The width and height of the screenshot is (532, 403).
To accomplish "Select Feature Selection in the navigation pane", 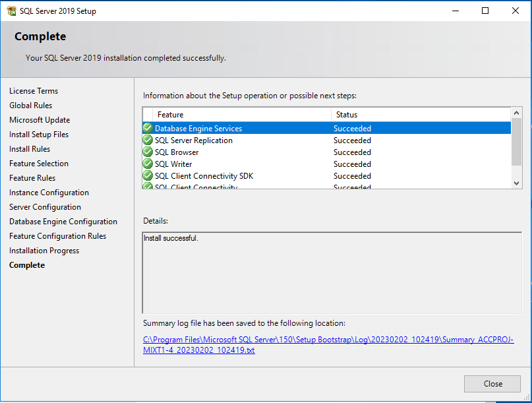I will point(38,163).
